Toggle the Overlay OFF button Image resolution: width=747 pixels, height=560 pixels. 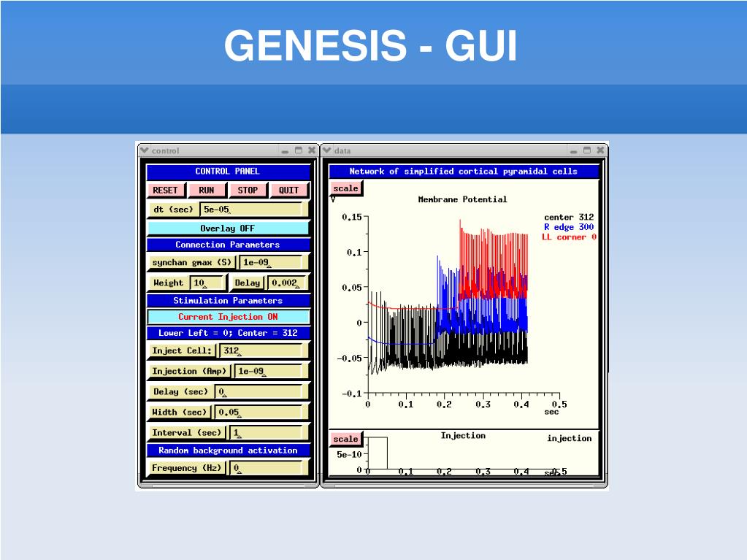pos(228,228)
